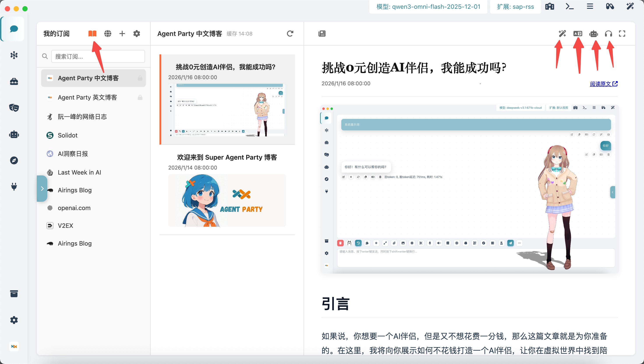Open the settings gear in the left sidebar

(14, 320)
